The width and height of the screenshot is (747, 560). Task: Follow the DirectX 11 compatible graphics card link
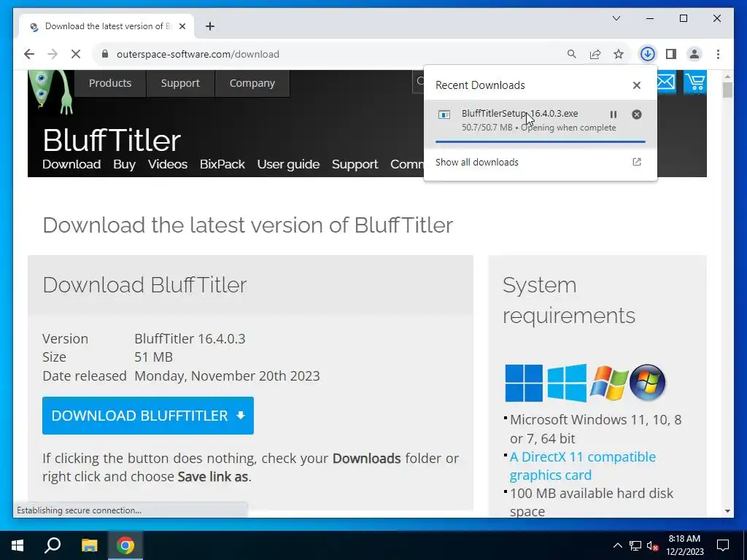[x=582, y=466]
